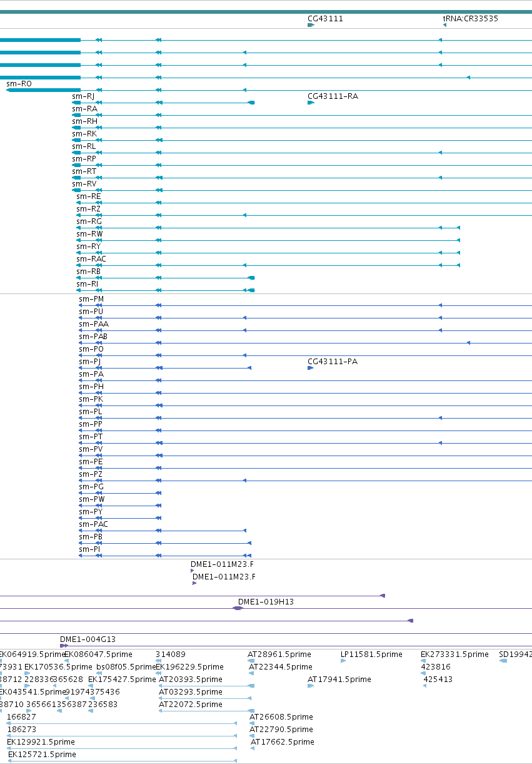Open the sm-RV transcript label
532x764 pixels.
(84, 184)
